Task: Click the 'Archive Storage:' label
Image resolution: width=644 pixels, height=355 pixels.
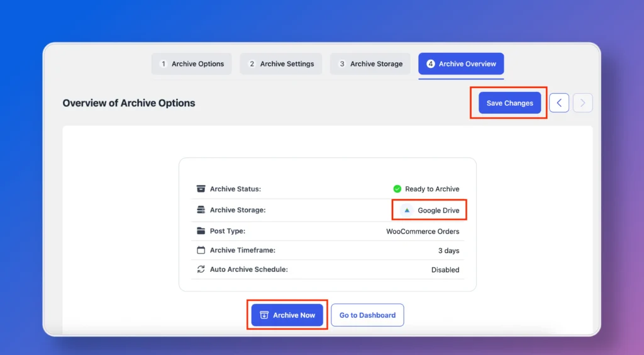Action: (238, 210)
